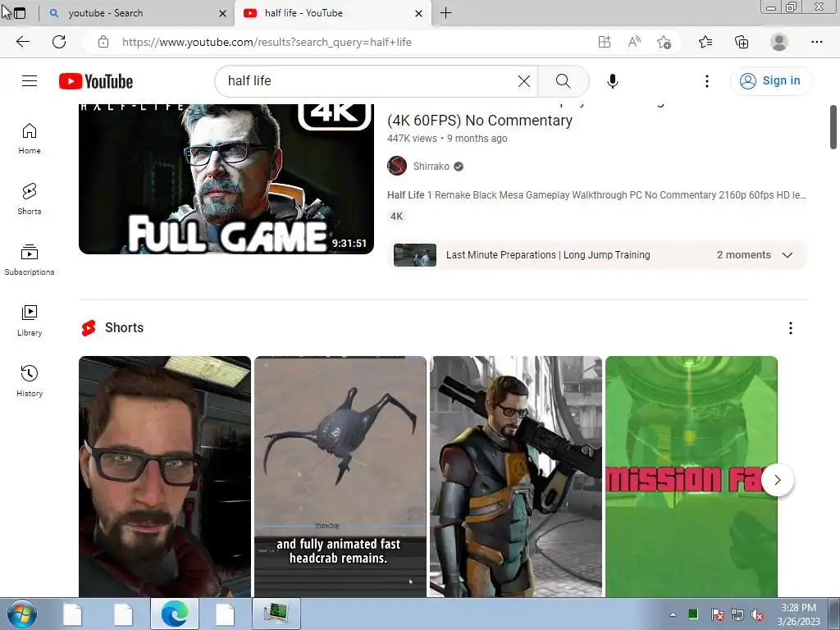Open the Shirrako channel avatar
Viewport: 840px width, 630px height.
(x=397, y=166)
